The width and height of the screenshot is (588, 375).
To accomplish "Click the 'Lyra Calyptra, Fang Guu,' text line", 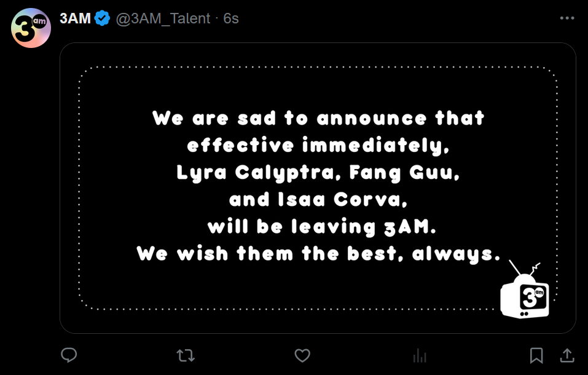I will tap(318, 173).
